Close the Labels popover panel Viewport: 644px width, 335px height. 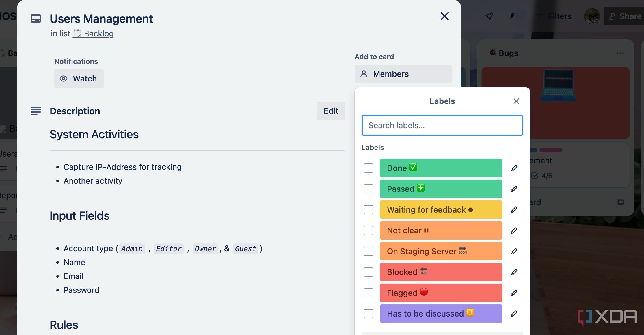[x=517, y=101]
